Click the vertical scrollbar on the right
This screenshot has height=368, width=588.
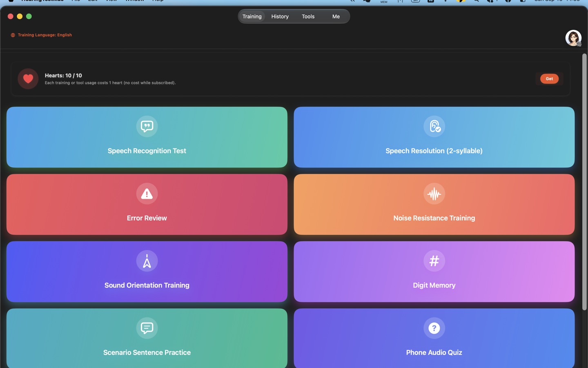pyautogui.click(x=584, y=182)
